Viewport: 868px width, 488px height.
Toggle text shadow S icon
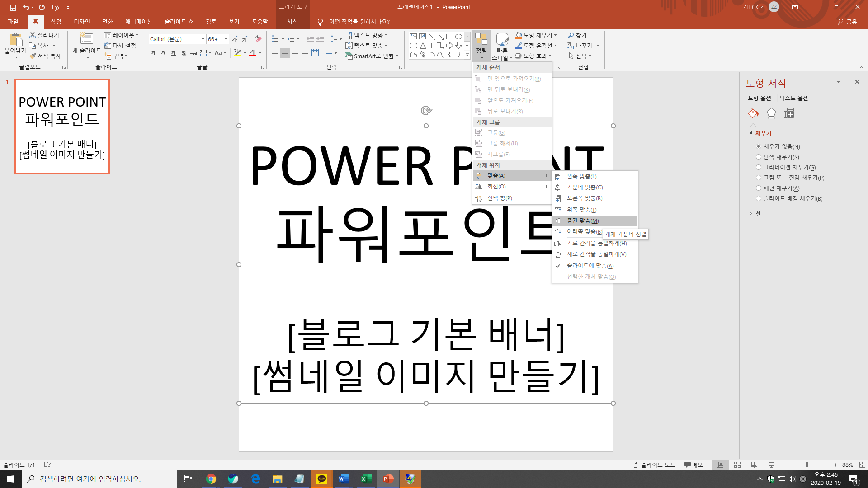(x=184, y=53)
